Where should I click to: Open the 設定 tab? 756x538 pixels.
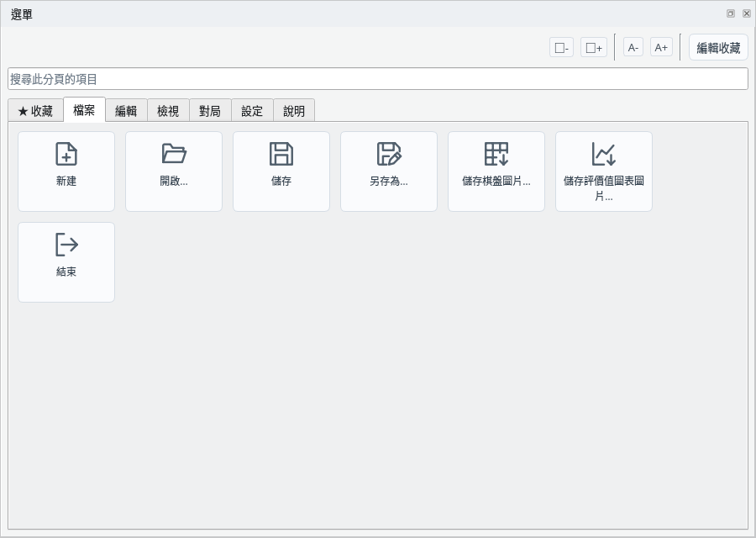(x=252, y=111)
